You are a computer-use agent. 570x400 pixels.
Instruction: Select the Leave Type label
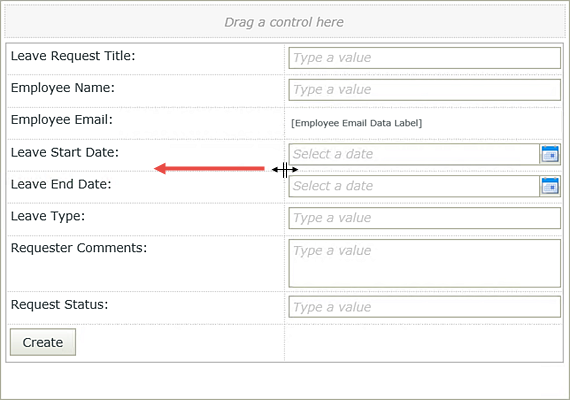pyautogui.click(x=48, y=216)
